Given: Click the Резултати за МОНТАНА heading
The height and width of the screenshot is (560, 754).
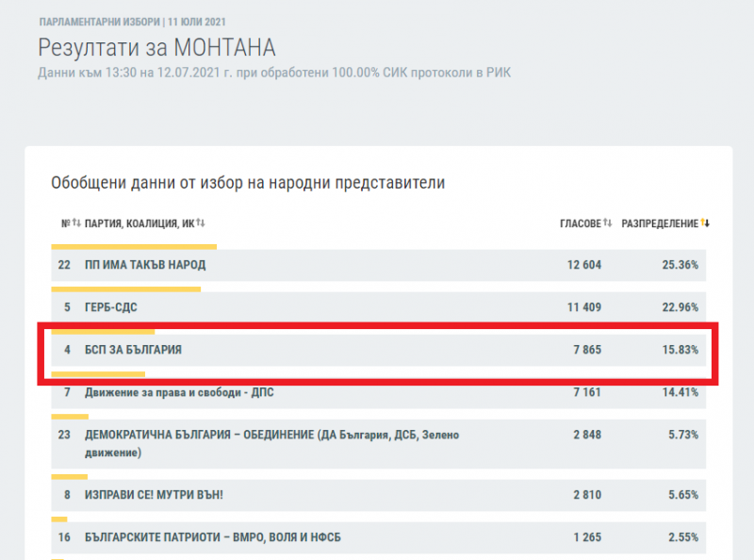Looking at the screenshot, I should point(156,47).
